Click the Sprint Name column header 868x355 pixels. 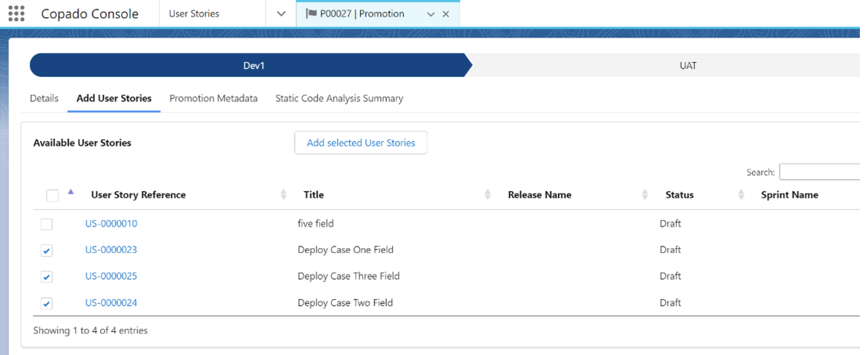click(789, 195)
